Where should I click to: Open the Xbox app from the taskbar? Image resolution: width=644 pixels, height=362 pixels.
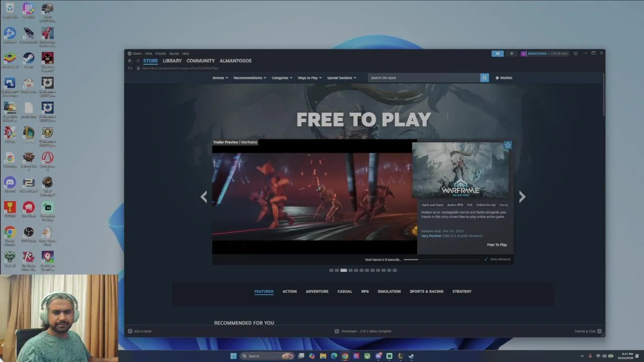click(x=367, y=356)
